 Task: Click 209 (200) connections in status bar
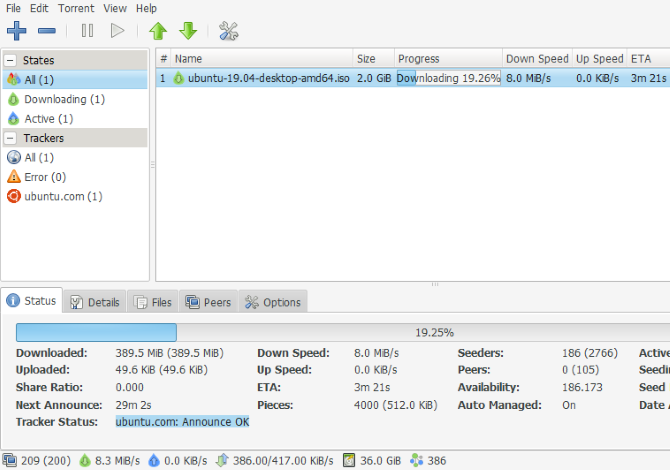click(x=46, y=461)
